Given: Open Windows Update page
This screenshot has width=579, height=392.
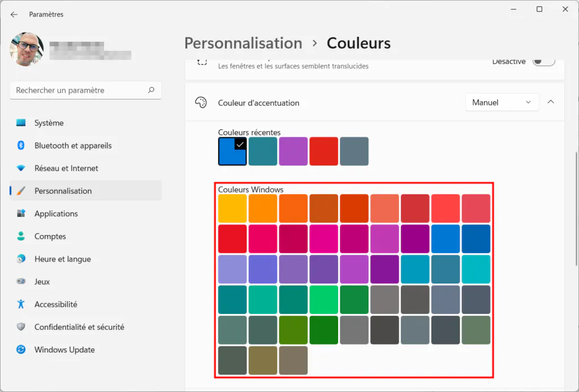Looking at the screenshot, I should pyautogui.click(x=86, y=350).
